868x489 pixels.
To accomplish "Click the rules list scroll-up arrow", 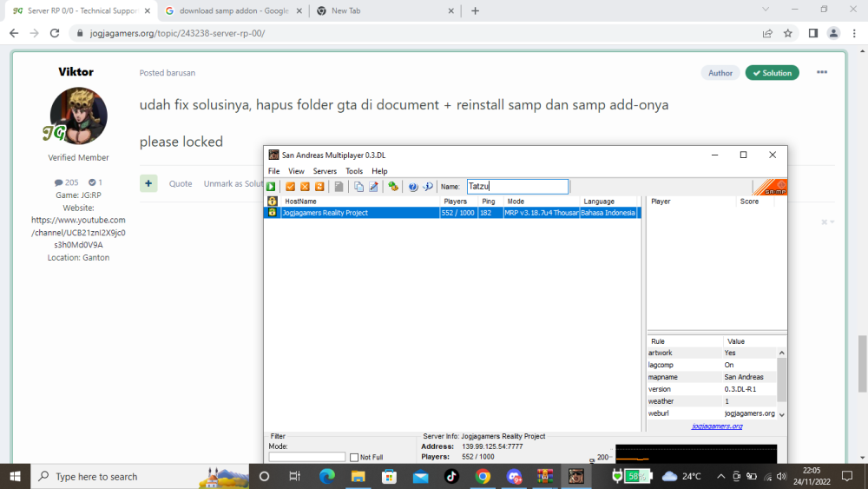I will click(x=782, y=353).
